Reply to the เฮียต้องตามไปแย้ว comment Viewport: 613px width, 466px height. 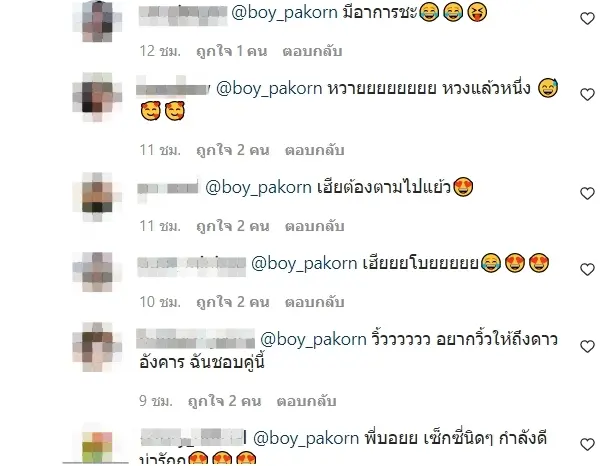pyautogui.click(x=314, y=226)
